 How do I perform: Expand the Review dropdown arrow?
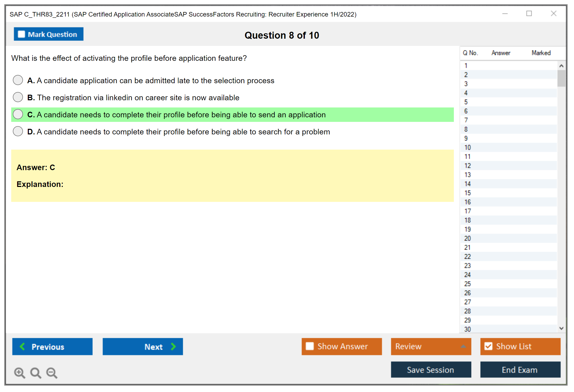[x=463, y=346]
